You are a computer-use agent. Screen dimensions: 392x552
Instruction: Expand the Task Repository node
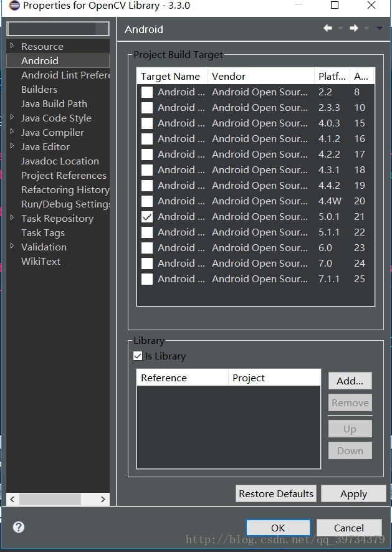point(12,217)
